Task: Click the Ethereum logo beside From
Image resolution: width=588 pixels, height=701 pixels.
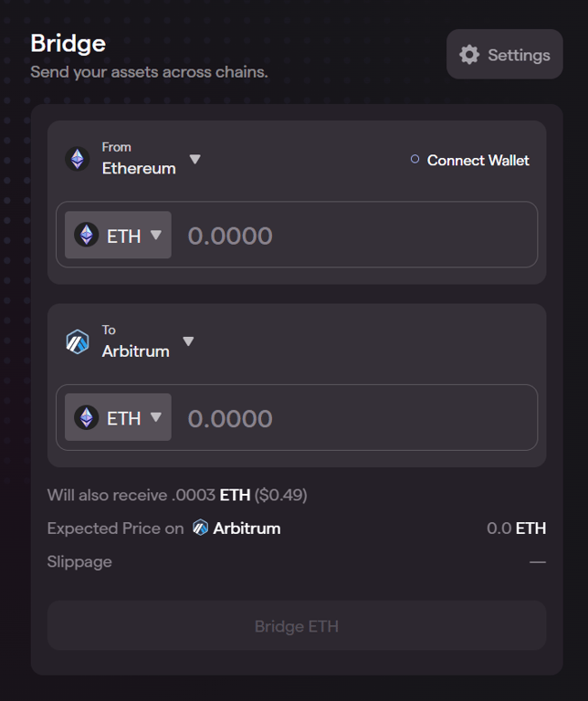Action: click(78, 159)
